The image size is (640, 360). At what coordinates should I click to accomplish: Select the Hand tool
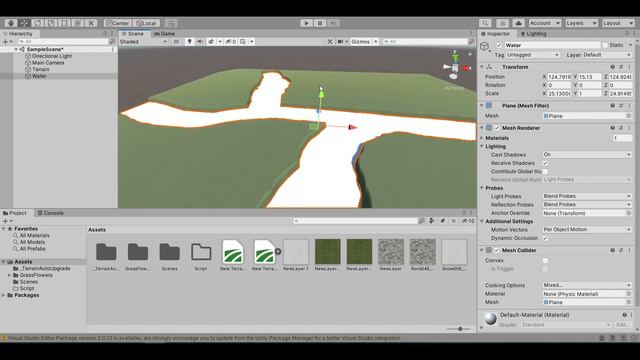tap(11, 23)
